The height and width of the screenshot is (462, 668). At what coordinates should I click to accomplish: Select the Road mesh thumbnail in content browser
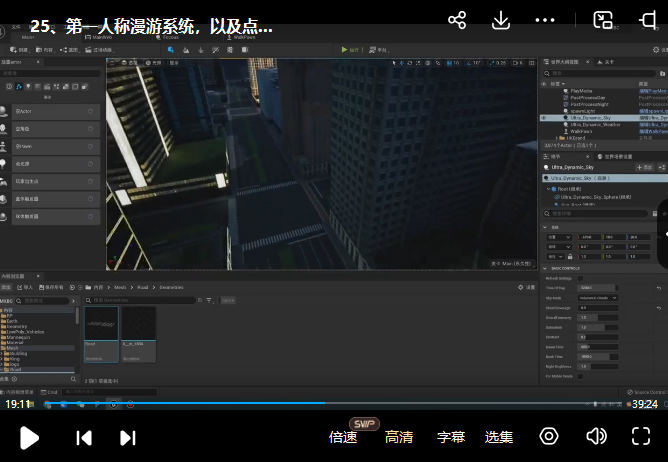101,333
